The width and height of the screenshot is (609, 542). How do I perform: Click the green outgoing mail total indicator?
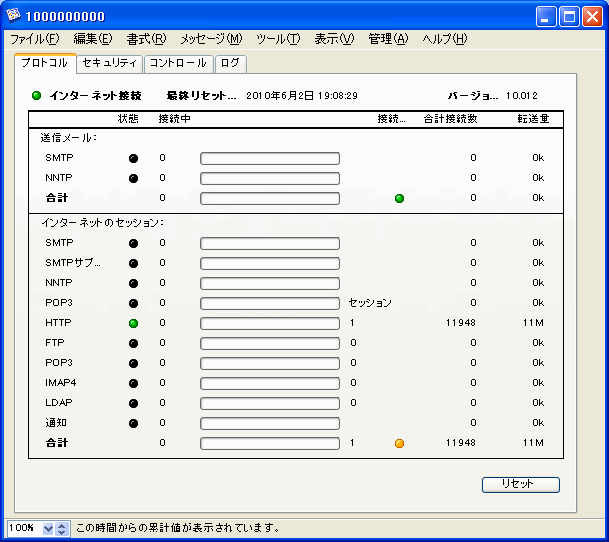tap(399, 198)
